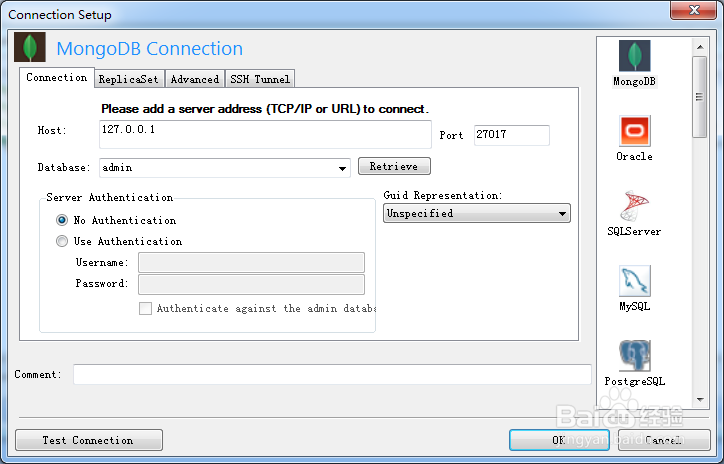Open the Guid Representation dropdown
Image resolution: width=724 pixels, height=464 pixels.
pyautogui.click(x=563, y=213)
